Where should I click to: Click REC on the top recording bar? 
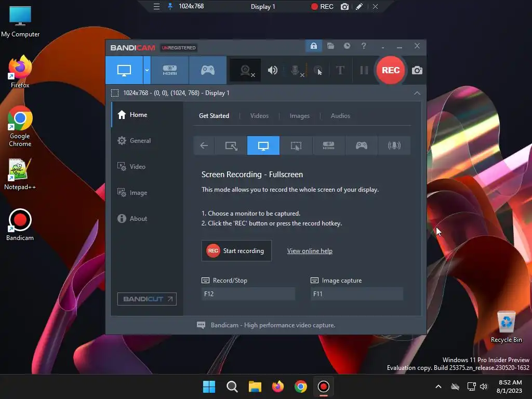click(x=322, y=6)
